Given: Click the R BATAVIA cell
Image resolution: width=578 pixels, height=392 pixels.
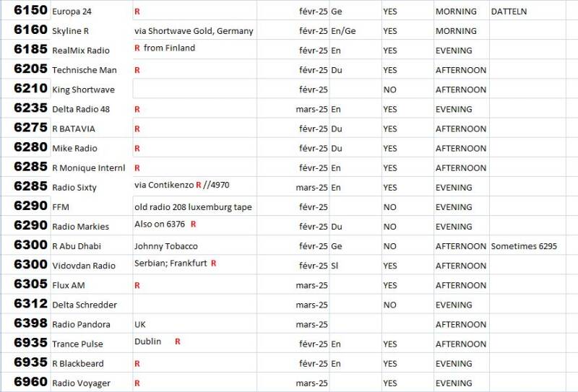Looking at the screenshot, I should click(74, 129).
